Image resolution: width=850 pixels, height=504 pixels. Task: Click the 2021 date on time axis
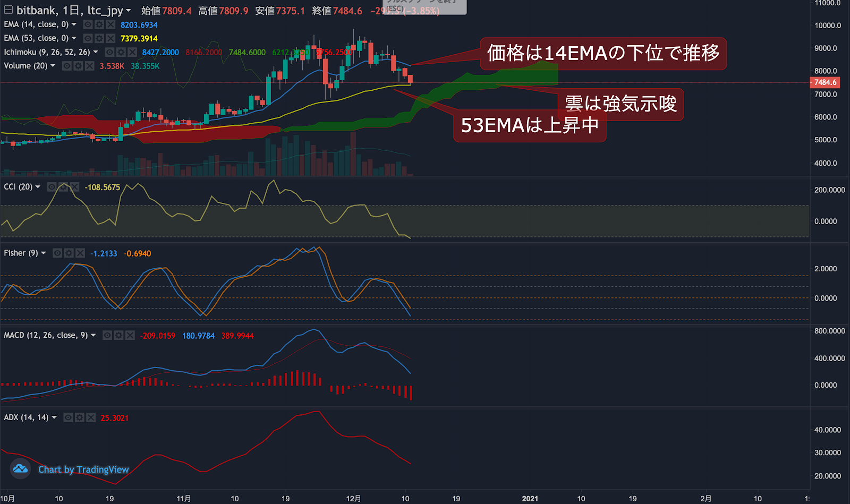click(530, 499)
